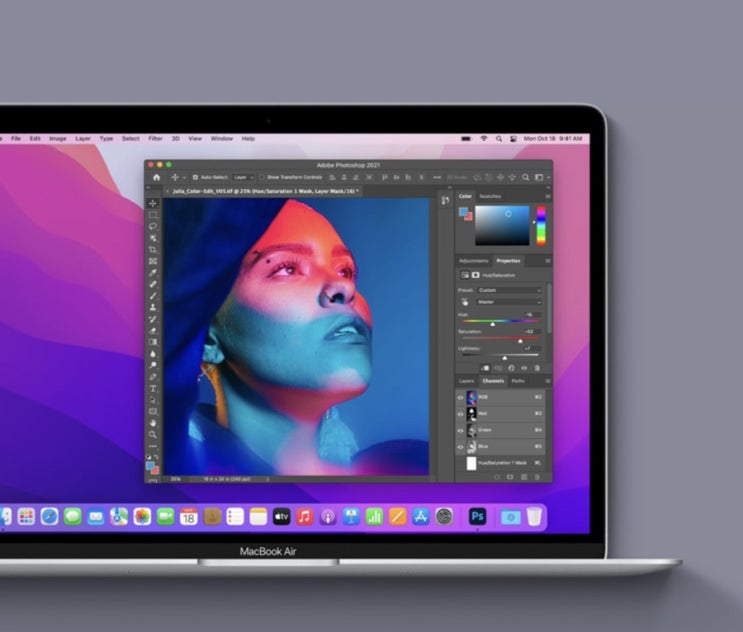Click the on-image adjustment hand tool
The height and width of the screenshot is (632, 743).
point(465,302)
